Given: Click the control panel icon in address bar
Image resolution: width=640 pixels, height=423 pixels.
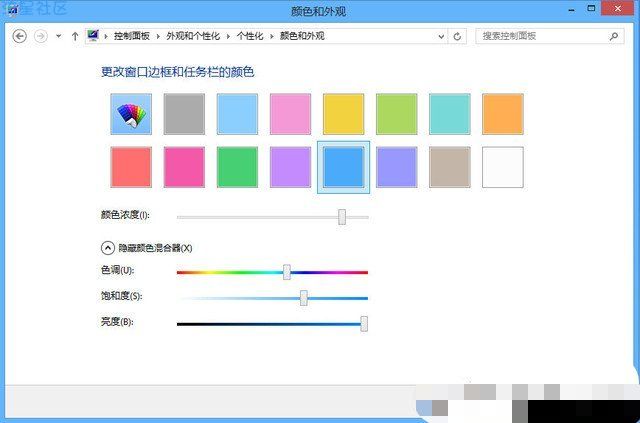Looking at the screenshot, I should [93, 36].
